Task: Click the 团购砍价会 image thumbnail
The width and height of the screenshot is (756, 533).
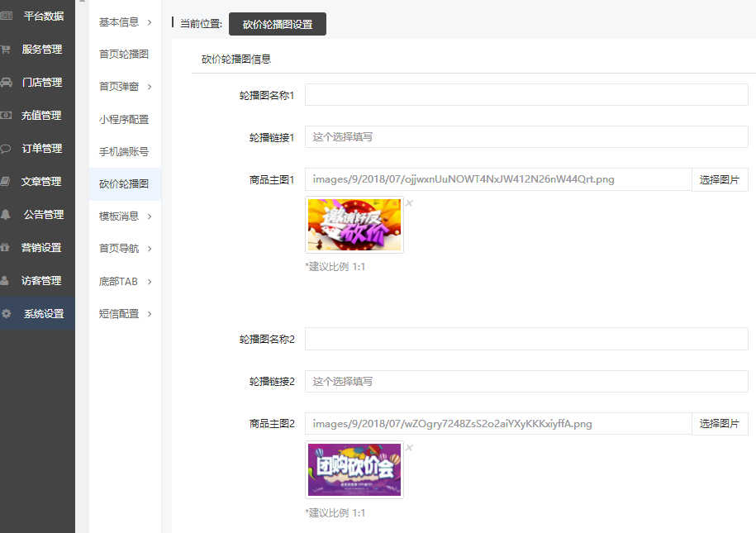Action: click(x=354, y=469)
